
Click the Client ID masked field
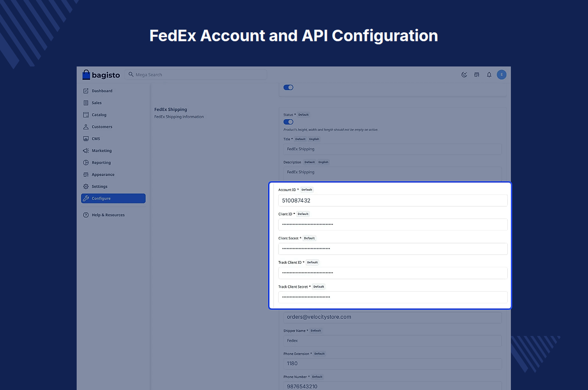click(393, 225)
